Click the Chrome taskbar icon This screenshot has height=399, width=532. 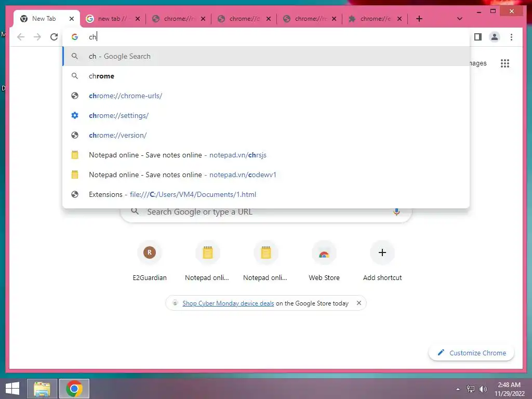(74, 389)
